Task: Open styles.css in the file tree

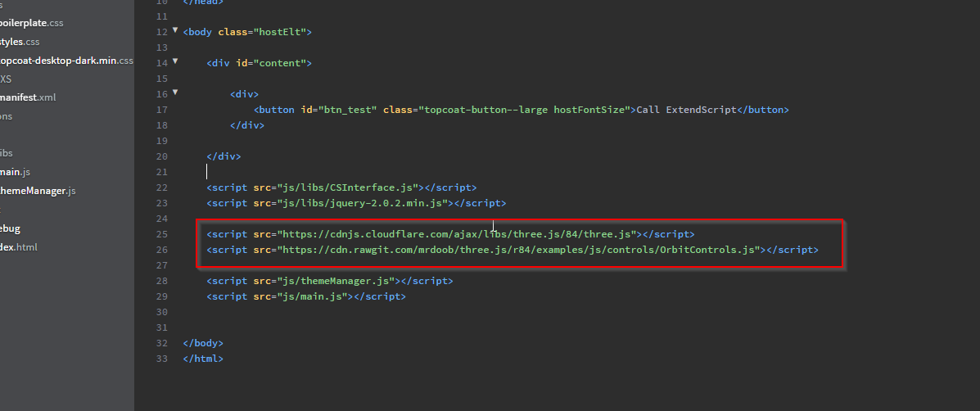Action: point(20,42)
